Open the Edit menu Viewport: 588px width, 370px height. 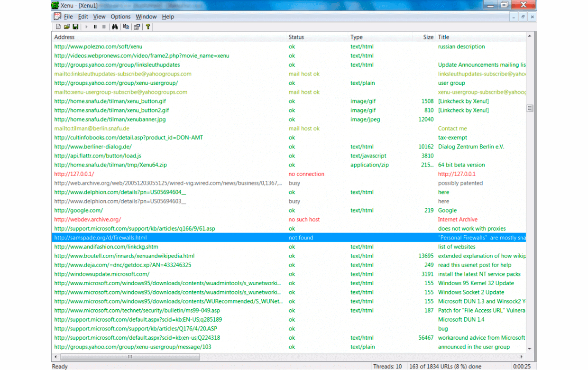[x=83, y=17]
